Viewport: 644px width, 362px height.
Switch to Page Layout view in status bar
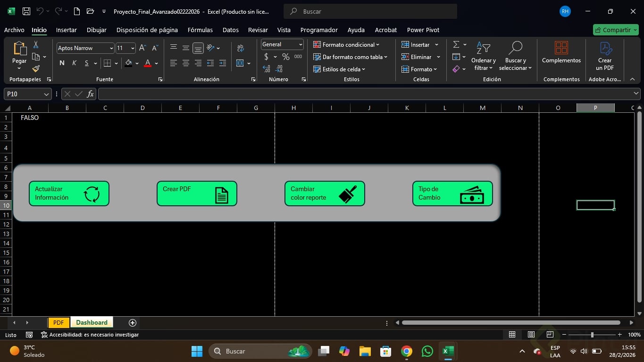tap(531, 335)
